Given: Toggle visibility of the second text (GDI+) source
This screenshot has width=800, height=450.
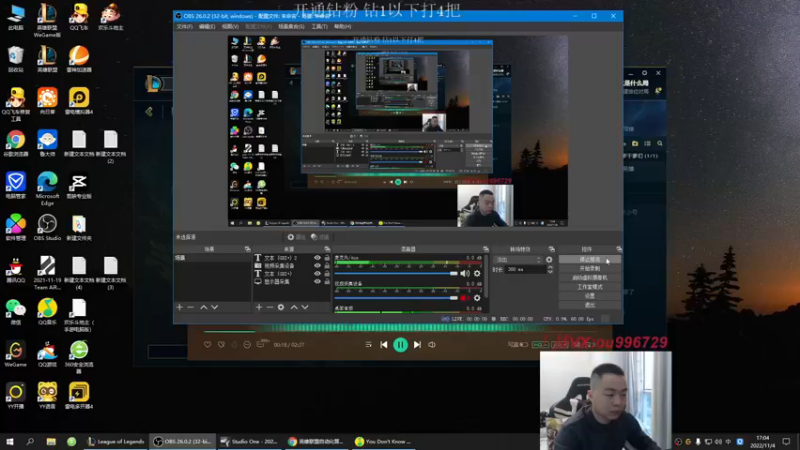Looking at the screenshot, I should (x=317, y=274).
